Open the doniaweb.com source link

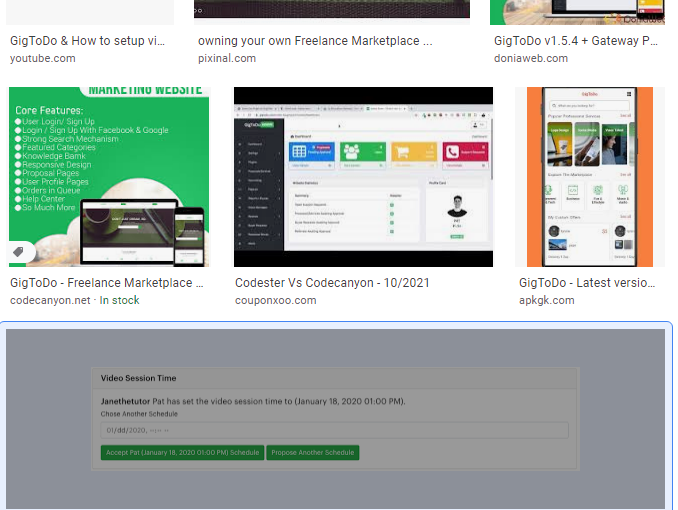click(530, 58)
